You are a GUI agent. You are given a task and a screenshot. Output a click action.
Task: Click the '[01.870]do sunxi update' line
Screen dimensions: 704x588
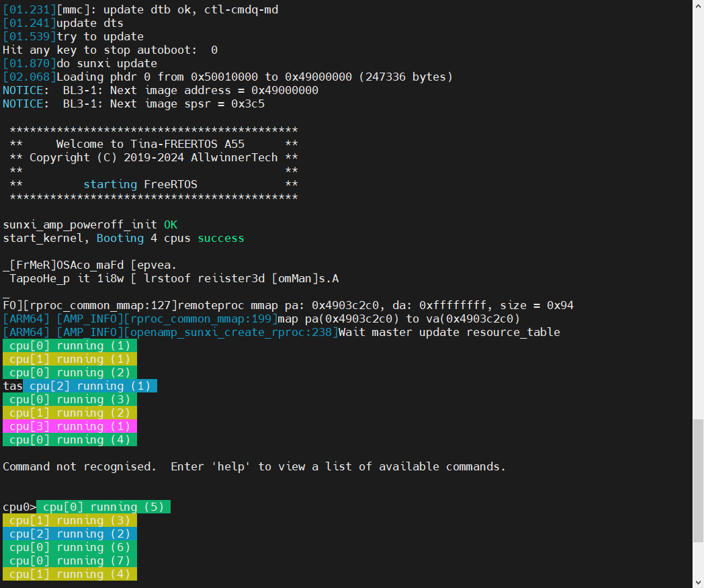[x=80, y=63]
